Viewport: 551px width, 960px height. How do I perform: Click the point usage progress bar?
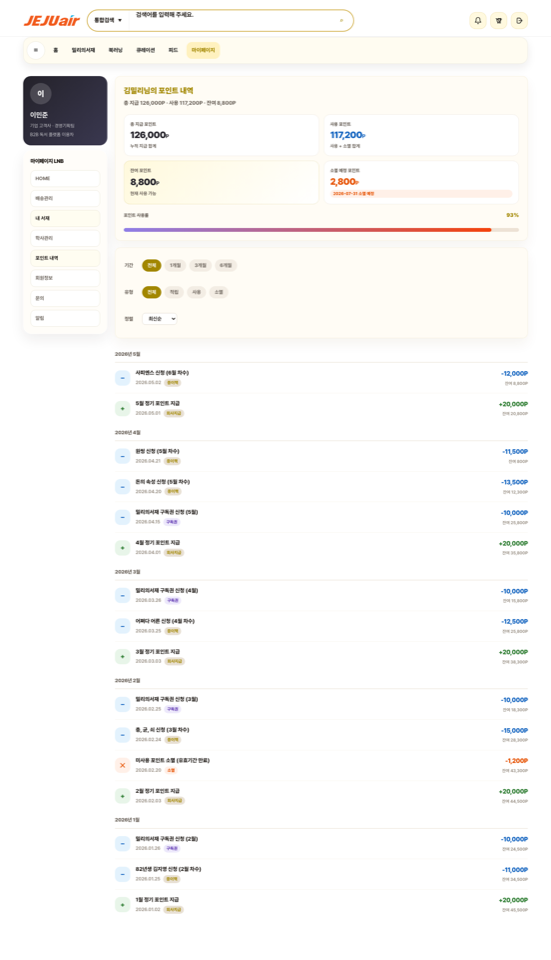[321, 230]
